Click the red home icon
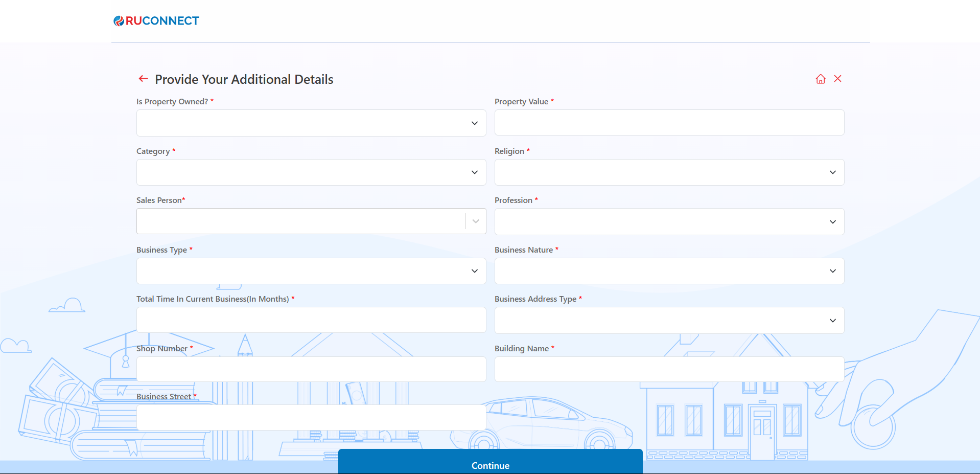Screen dimensions: 980x474 (x=820, y=79)
